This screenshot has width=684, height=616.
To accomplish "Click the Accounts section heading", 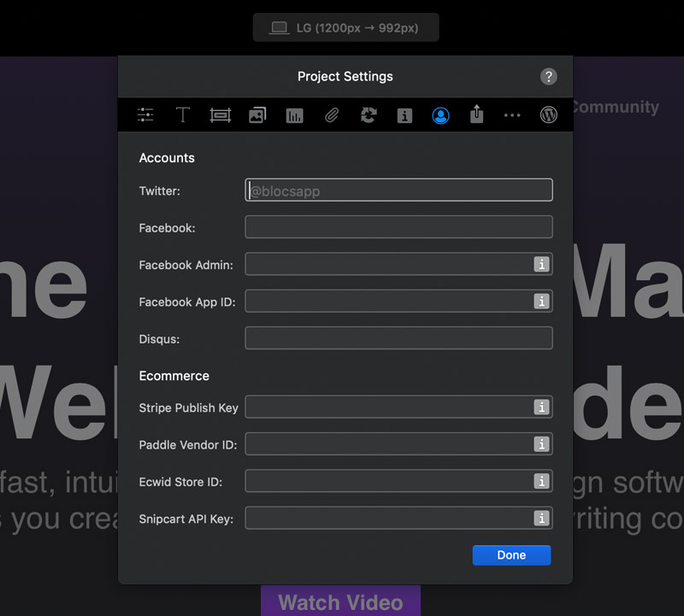I will [167, 158].
